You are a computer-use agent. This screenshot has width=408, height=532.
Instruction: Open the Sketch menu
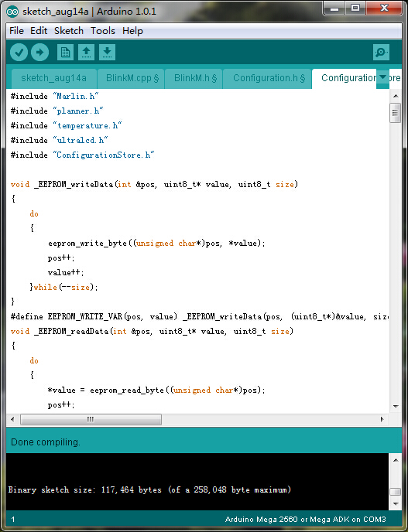click(69, 31)
